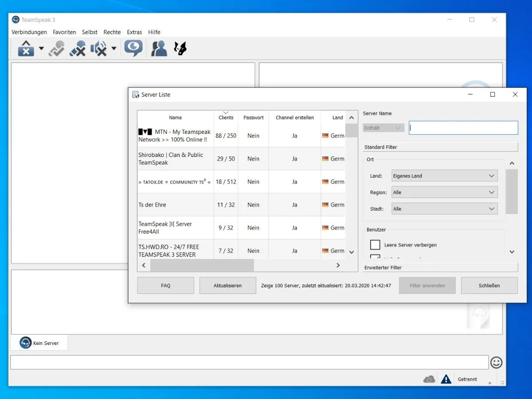Screen dimensions: 532x399
Task: Click the cloud sync status icon
Action: tap(429, 379)
